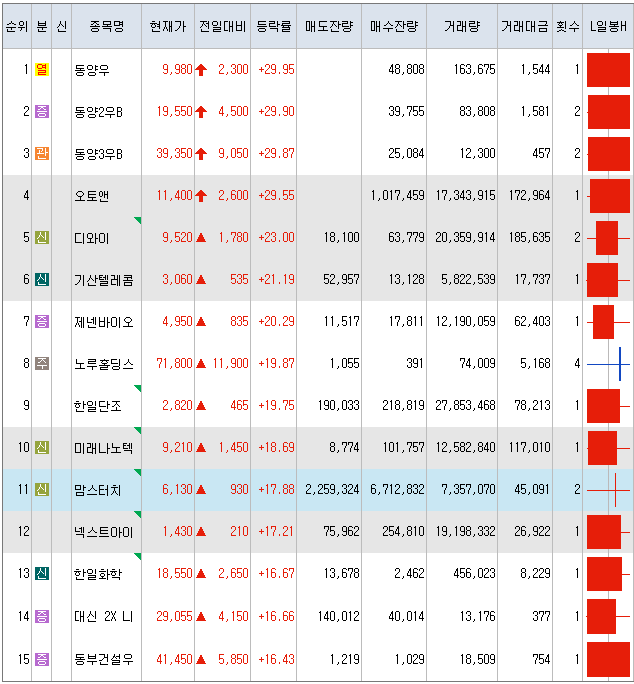Select stock name 한일화학

pyautogui.click(x=98, y=574)
